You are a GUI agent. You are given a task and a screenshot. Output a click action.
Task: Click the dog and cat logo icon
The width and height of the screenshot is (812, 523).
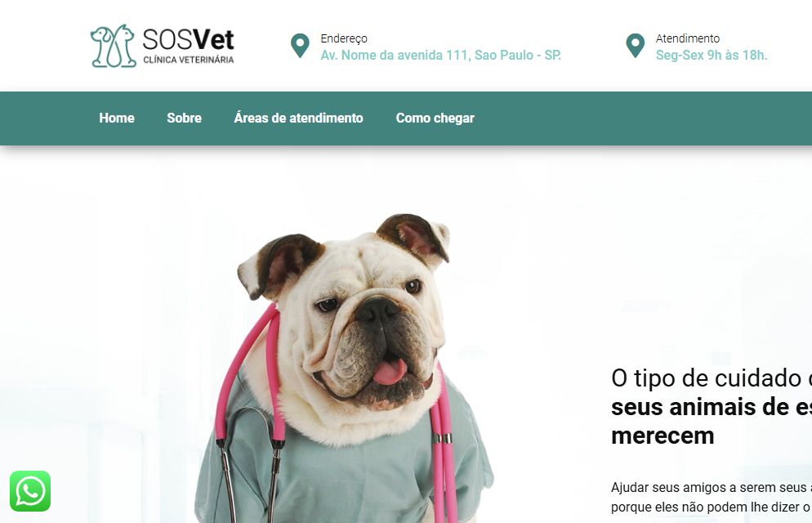113,46
